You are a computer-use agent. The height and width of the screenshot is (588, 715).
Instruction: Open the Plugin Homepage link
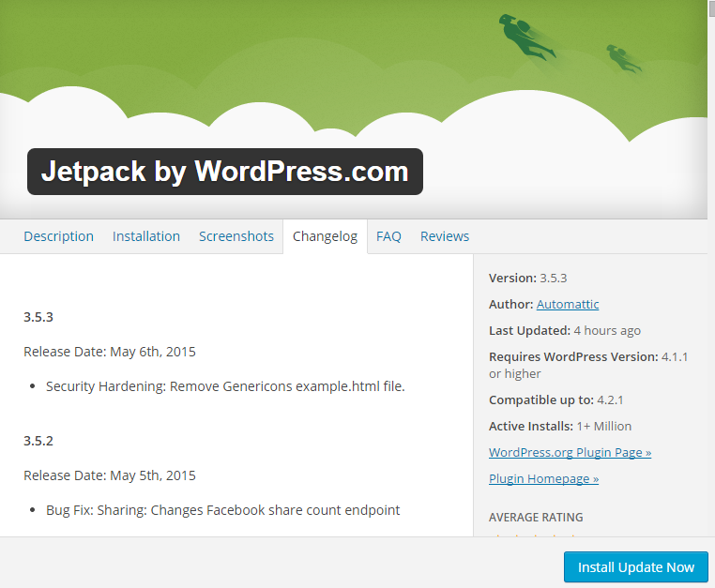click(543, 478)
